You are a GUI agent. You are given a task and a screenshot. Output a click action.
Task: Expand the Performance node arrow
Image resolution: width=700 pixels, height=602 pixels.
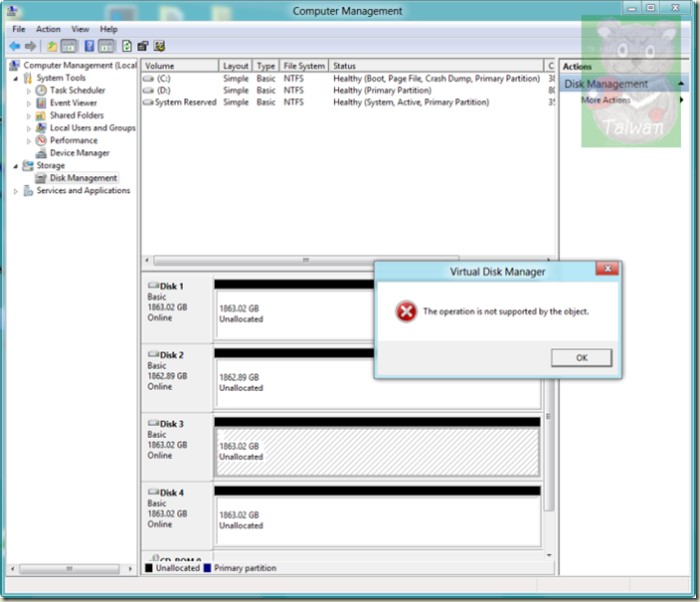pos(29,140)
